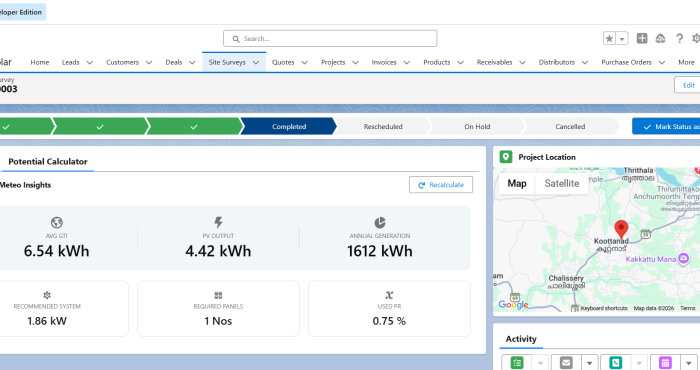The width and height of the screenshot is (700, 370).
Task: Click the Required Panels grid icon
Action: coord(218,295)
